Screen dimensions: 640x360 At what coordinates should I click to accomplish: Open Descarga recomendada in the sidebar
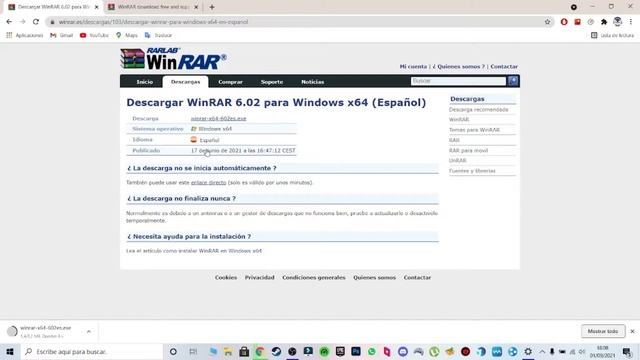tap(478, 109)
